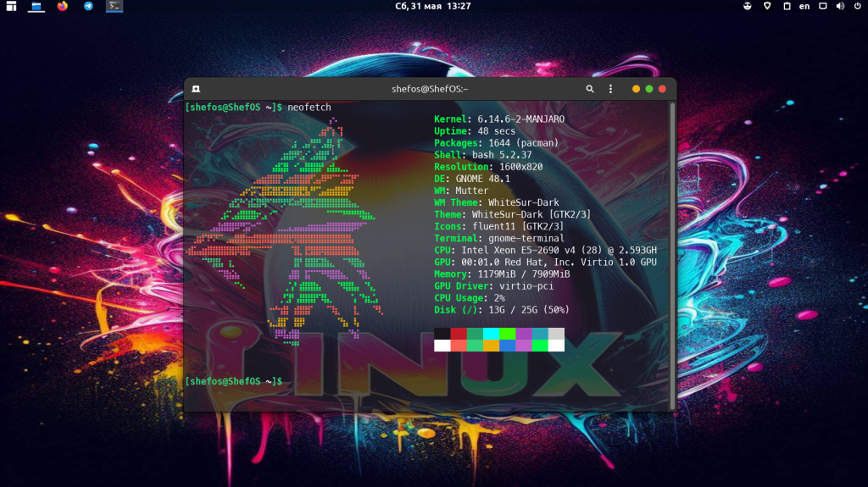This screenshot has height=487, width=868.
Task: Click the 'Disk (/): 13G / 25G' line
Action: coord(502,310)
